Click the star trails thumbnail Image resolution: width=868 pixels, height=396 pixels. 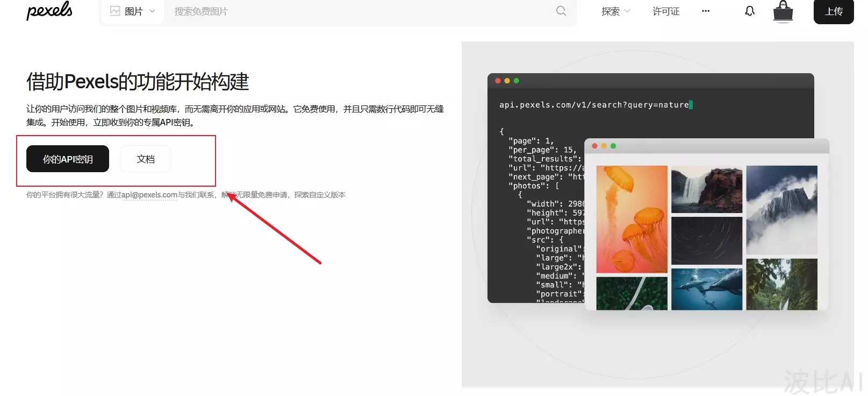(x=707, y=241)
